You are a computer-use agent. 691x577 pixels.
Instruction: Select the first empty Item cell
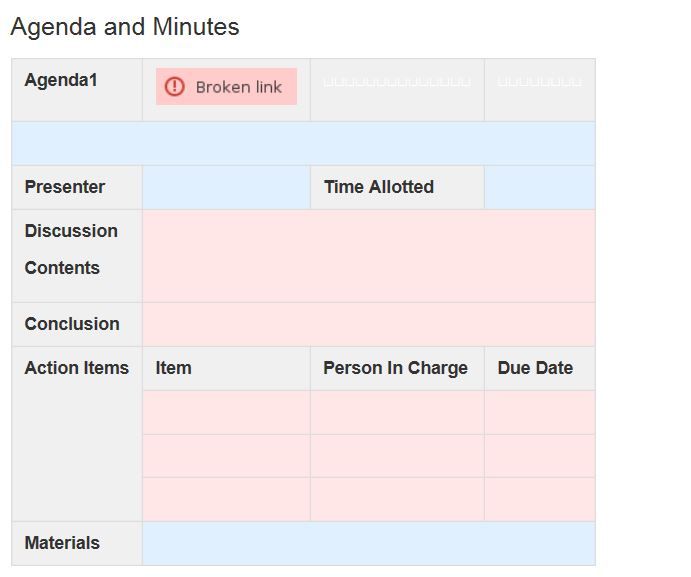[x=226, y=412]
